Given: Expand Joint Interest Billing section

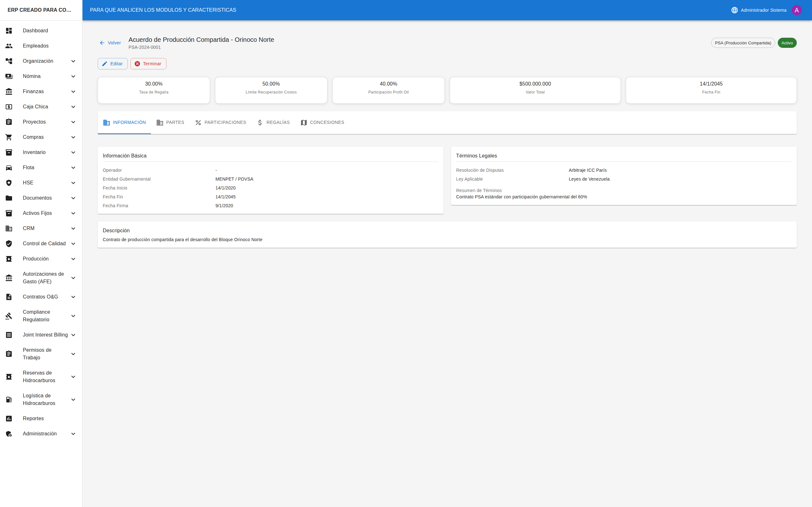Looking at the screenshot, I should click(x=73, y=335).
